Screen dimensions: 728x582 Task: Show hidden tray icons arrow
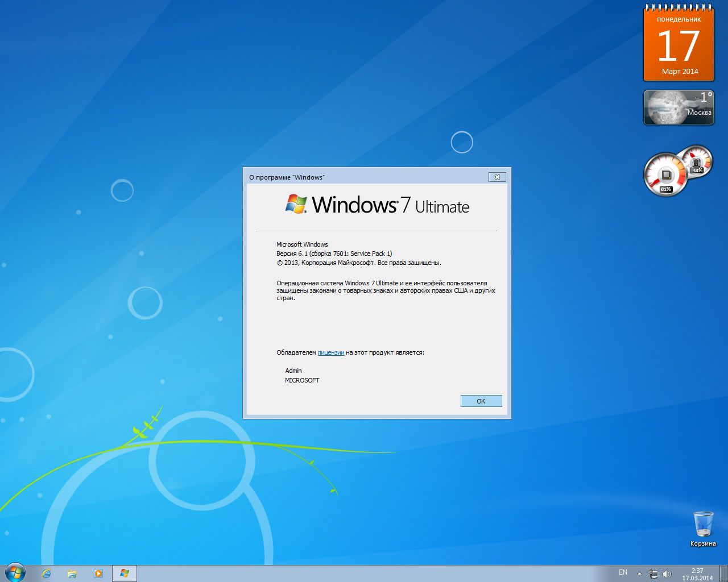point(639,573)
